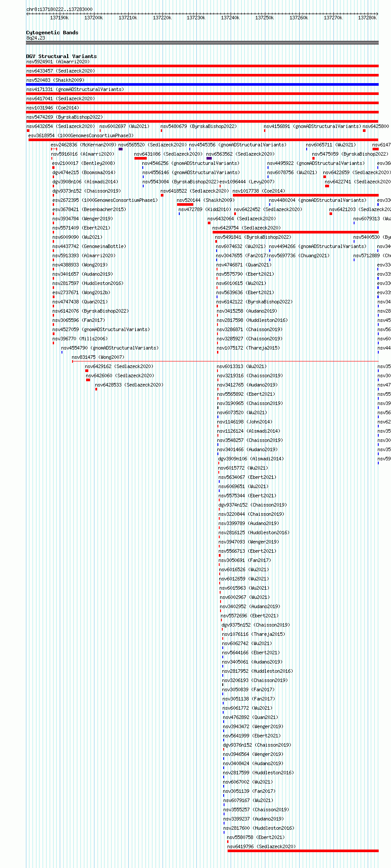Open nsv1031946 (Coe2014) variant entry

[x=52, y=108]
